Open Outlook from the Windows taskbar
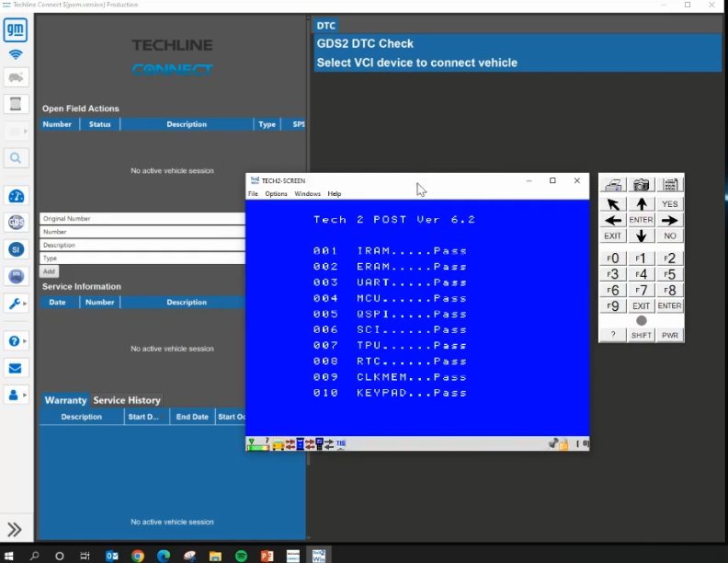 point(112,556)
